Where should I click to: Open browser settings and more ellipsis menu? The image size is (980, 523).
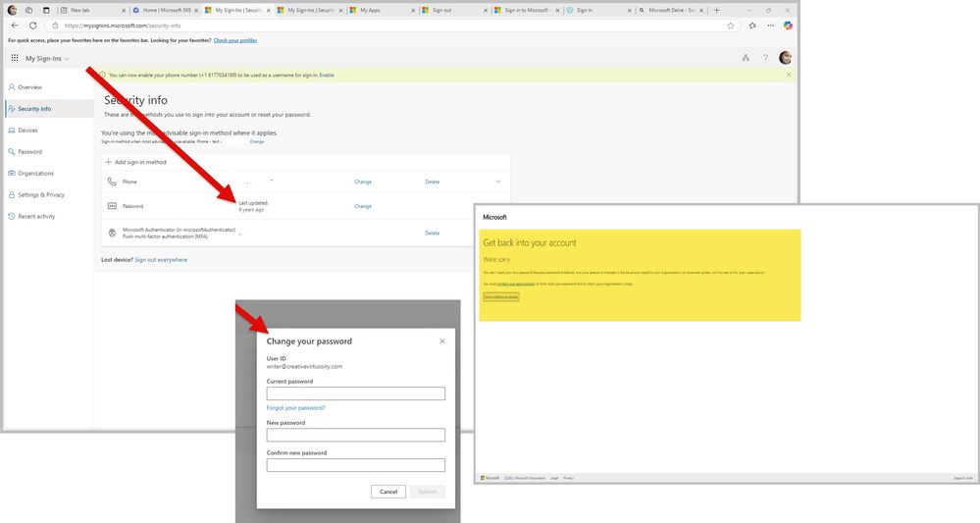point(771,26)
